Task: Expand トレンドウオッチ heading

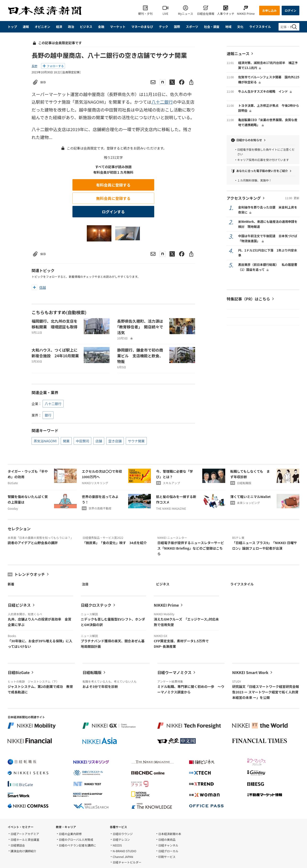Action: (x=29, y=574)
